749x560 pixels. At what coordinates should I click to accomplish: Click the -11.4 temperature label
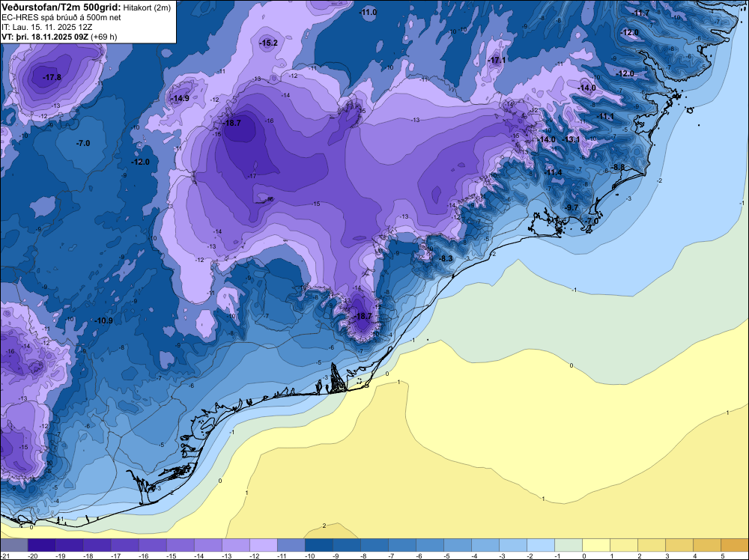pyautogui.click(x=554, y=172)
